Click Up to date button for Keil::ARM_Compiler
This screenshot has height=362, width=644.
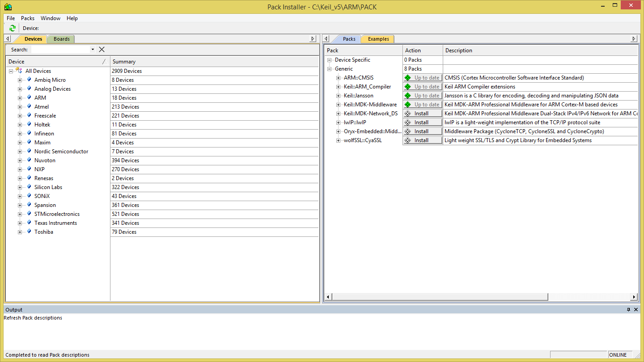point(423,87)
